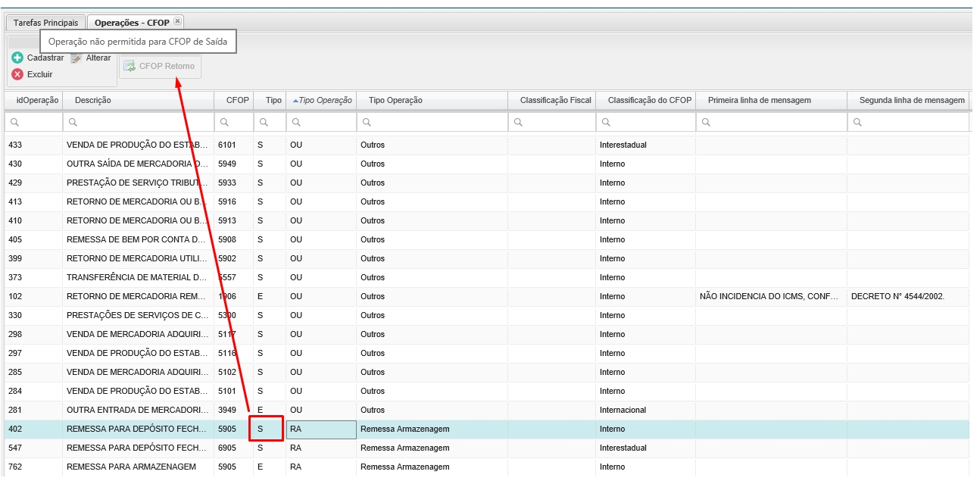
Task: Click REMESSA DE BEM POR CONTA D... cell
Action: click(x=137, y=239)
